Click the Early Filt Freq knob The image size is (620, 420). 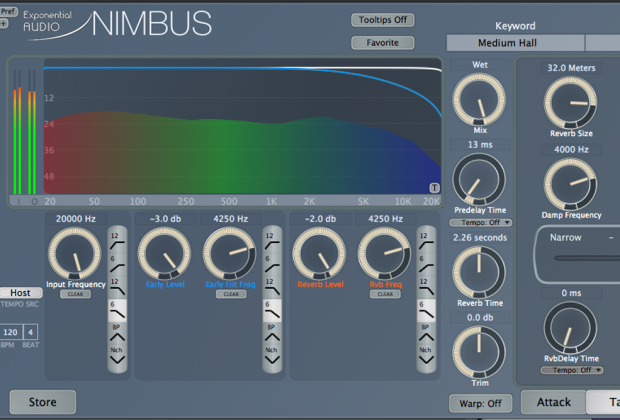pyautogui.click(x=229, y=254)
